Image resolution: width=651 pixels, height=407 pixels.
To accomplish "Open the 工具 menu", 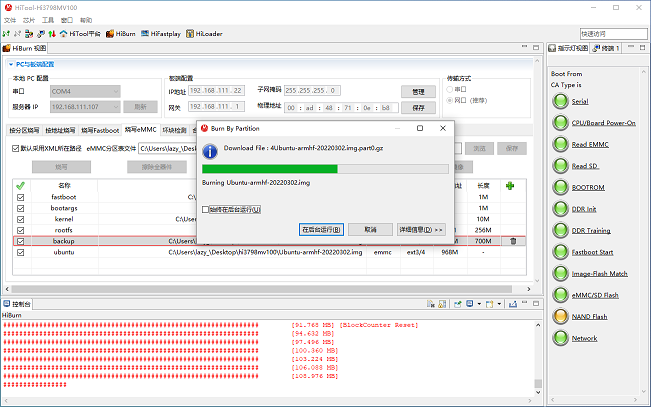I will (x=49, y=19).
